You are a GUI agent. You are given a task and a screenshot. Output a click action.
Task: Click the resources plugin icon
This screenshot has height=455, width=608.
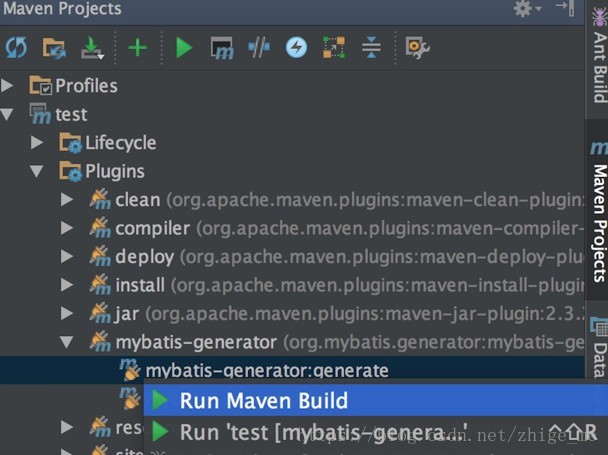pyautogui.click(x=100, y=426)
